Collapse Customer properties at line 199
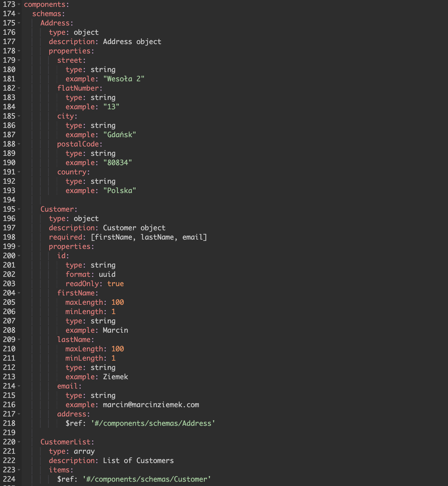This screenshot has height=486, width=448. pos(19,247)
